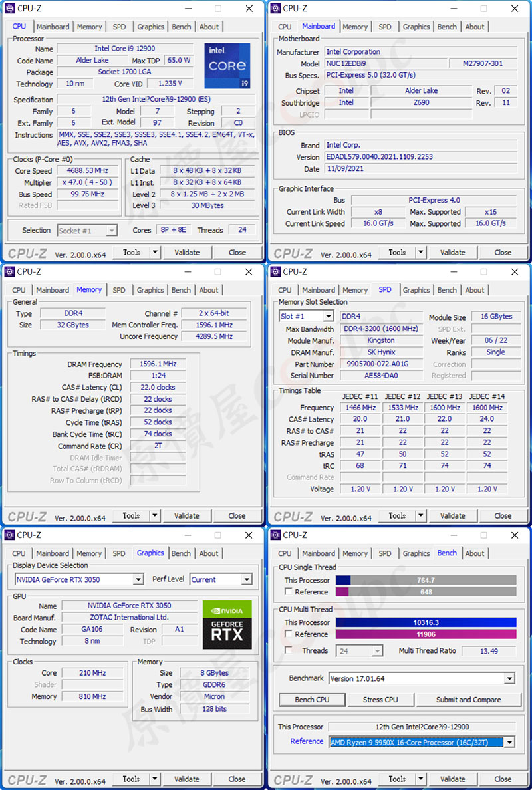The width and height of the screenshot is (532, 790).
Task: Click the Threads value 24 in the CPU tab window
Action: [242, 229]
